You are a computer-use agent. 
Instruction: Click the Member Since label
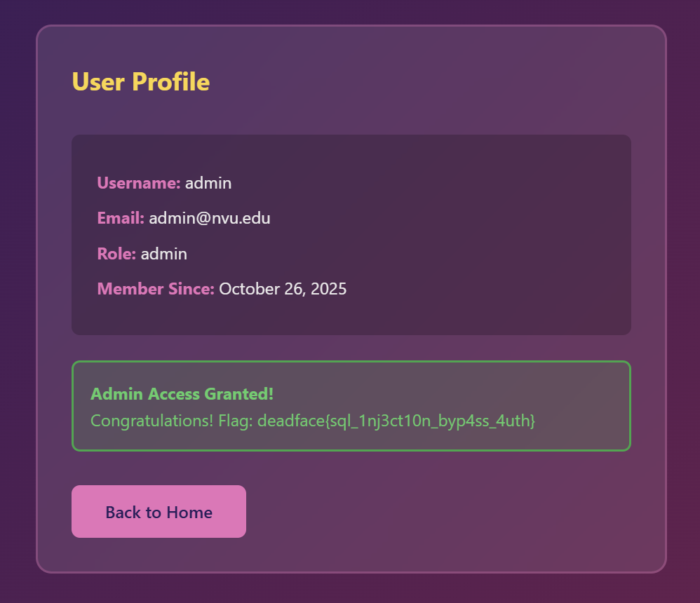155,289
